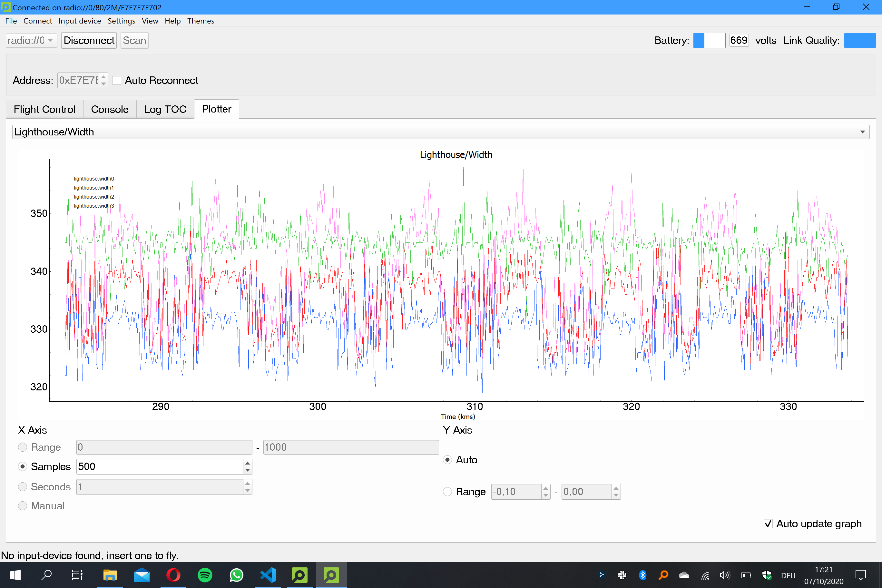
Task: Switch to the Flight Control tab
Action: pyautogui.click(x=44, y=109)
